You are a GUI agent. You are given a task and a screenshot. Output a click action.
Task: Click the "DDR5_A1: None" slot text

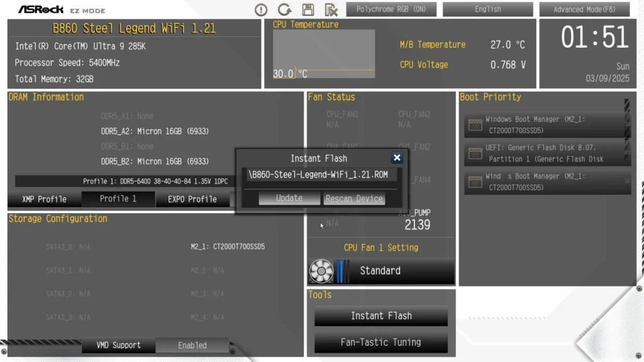127,116
